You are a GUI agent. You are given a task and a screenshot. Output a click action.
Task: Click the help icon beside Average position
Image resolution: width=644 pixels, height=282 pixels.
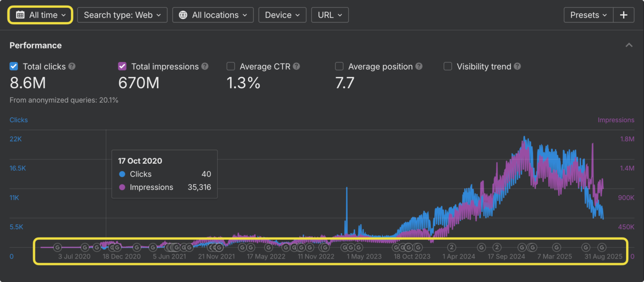(419, 66)
